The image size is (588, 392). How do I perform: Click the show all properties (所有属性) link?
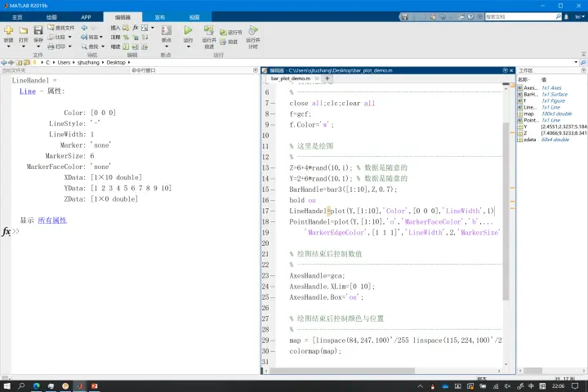click(x=52, y=220)
